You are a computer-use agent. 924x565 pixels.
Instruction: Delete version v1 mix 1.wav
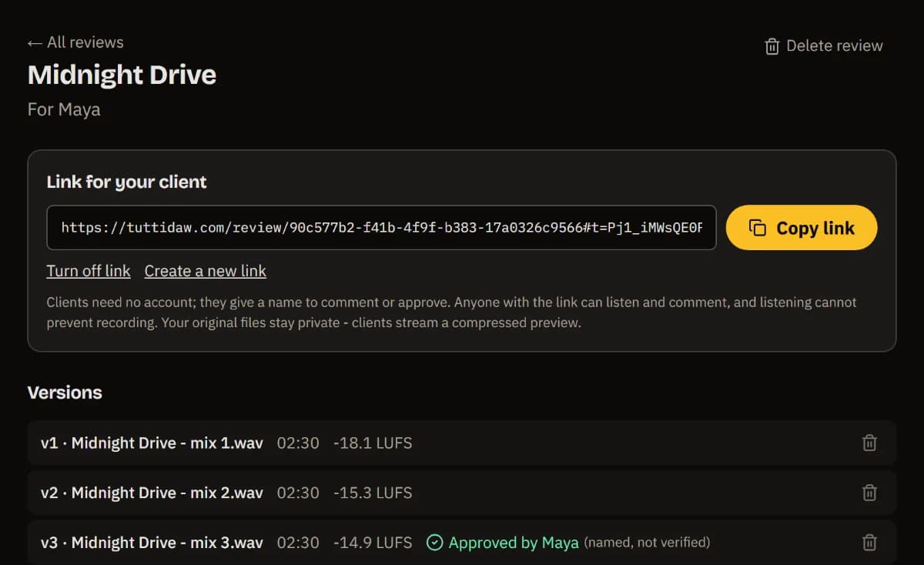pyautogui.click(x=869, y=443)
